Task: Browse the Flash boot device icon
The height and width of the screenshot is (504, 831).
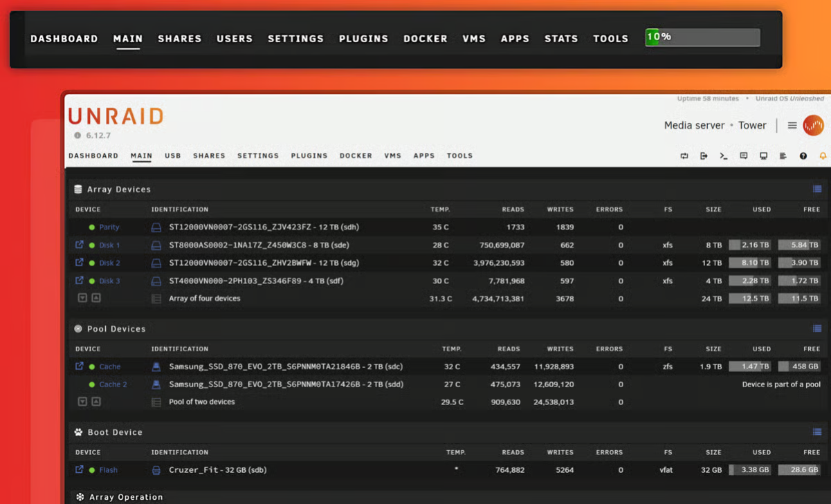Action: (79, 469)
